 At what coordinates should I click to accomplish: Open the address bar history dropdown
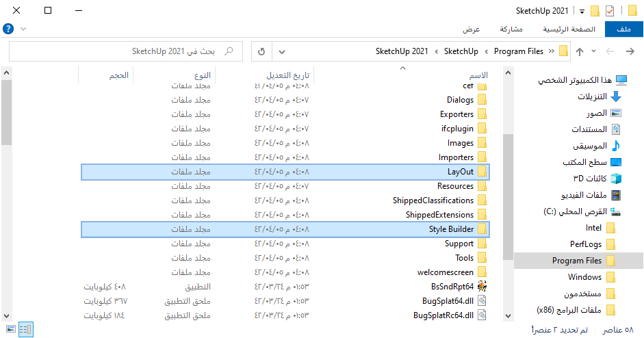pos(282,52)
